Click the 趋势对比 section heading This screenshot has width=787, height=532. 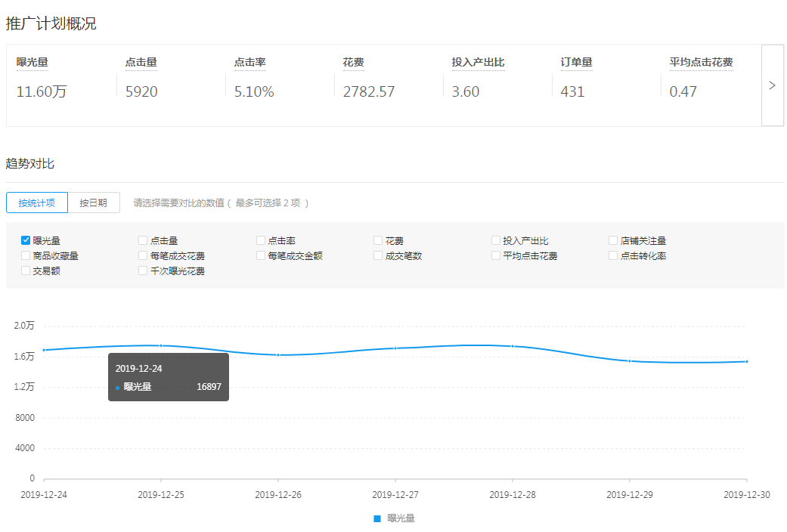point(29,164)
